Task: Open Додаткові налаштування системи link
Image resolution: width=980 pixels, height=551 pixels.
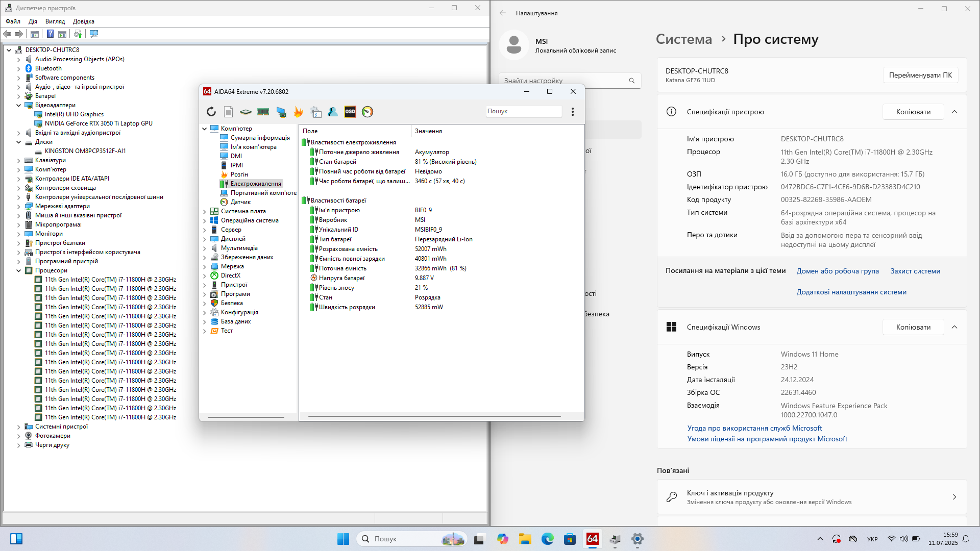Action: pyautogui.click(x=851, y=292)
